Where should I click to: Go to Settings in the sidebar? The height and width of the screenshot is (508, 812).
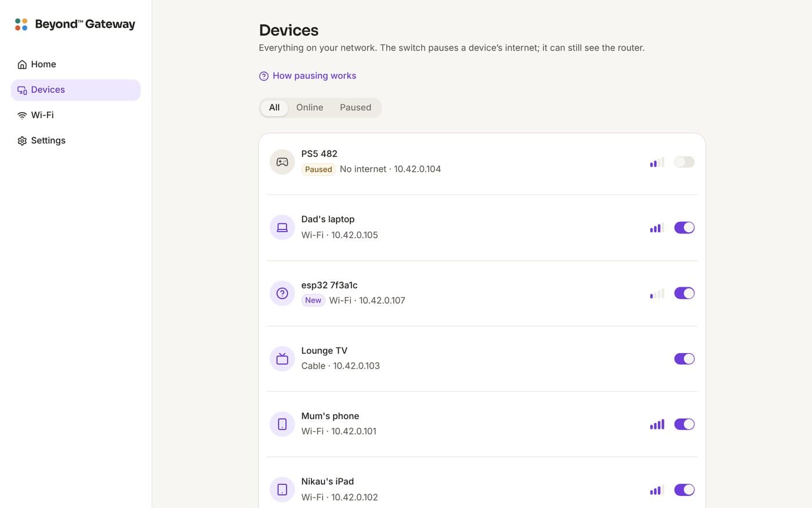click(76, 141)
